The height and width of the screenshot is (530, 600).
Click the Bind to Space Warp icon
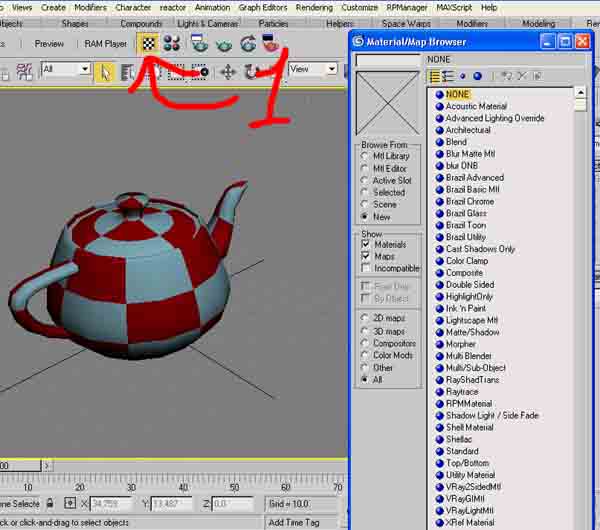click(x=24, y=72)
